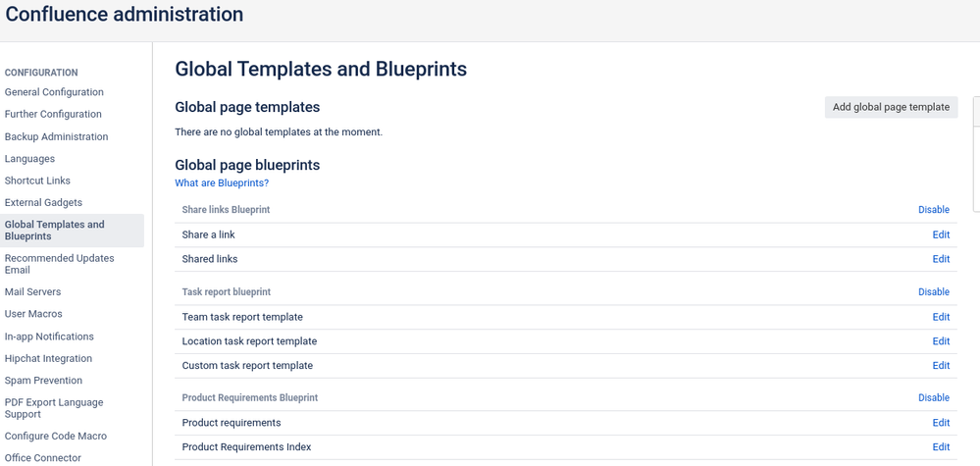
Task: Open Further Configuration settings
Action: click(x=53, y=114)
